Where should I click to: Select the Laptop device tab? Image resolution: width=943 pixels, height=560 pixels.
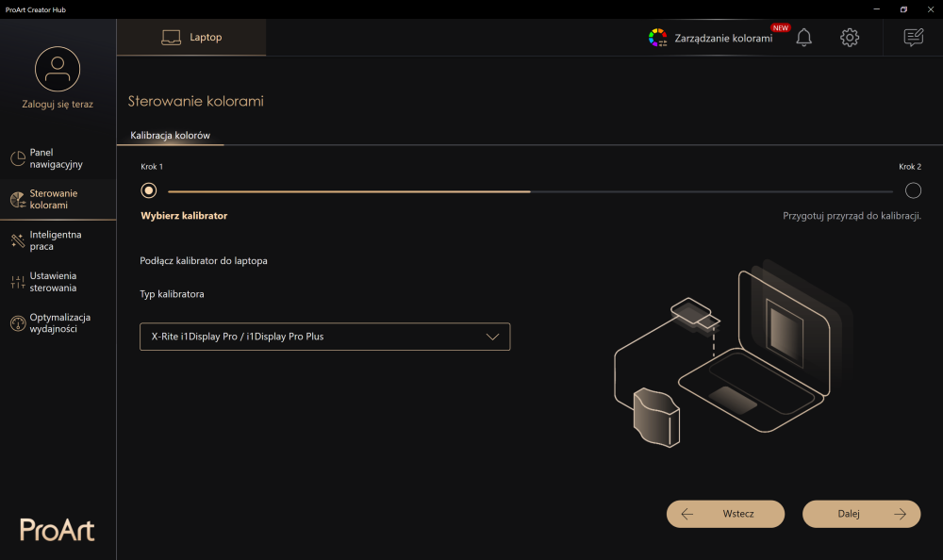click(191, 38)
